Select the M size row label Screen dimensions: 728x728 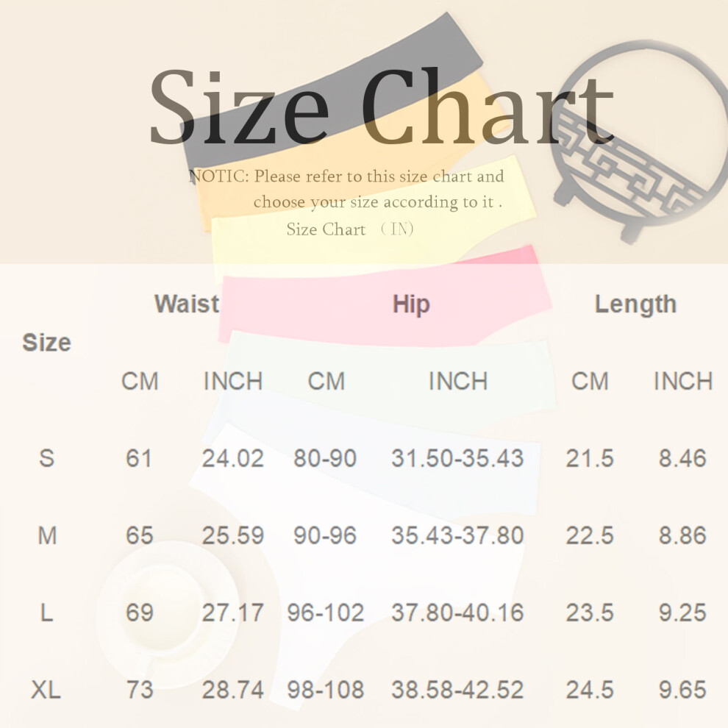(47, 535)
